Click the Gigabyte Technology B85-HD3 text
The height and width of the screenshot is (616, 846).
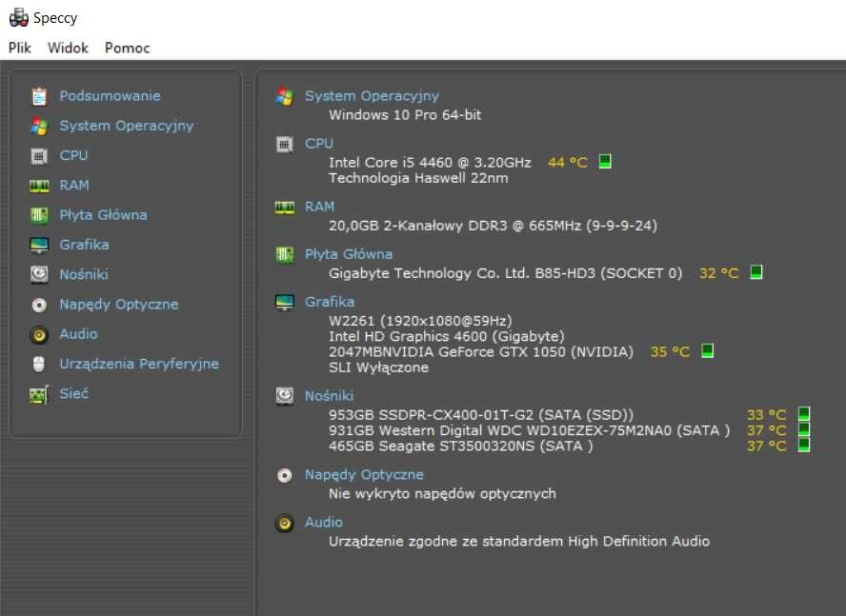(506, 273)
